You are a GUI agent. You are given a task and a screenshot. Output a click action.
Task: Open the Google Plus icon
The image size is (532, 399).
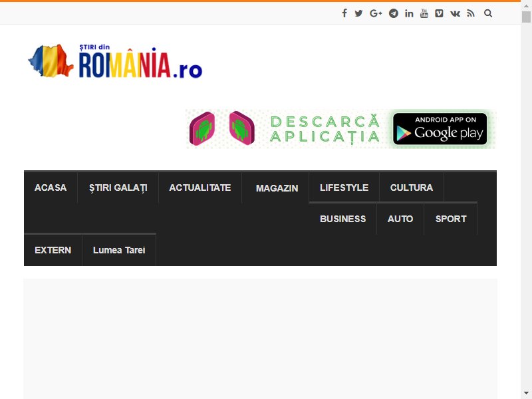376,13
